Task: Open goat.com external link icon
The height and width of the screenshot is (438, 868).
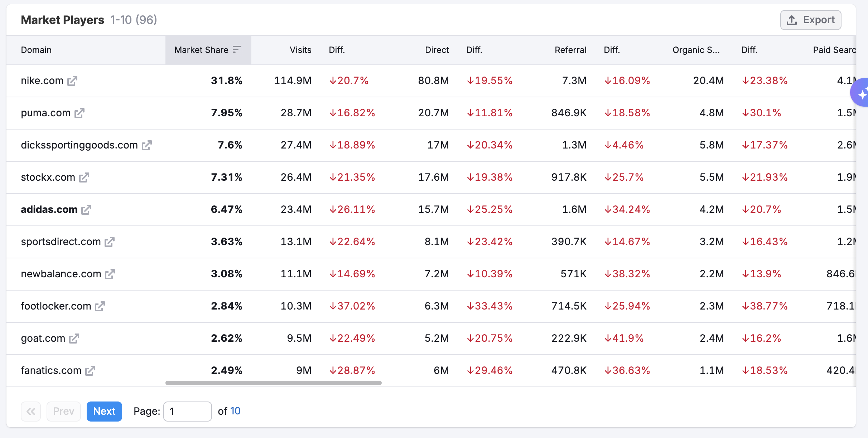Action: point(74,339)
